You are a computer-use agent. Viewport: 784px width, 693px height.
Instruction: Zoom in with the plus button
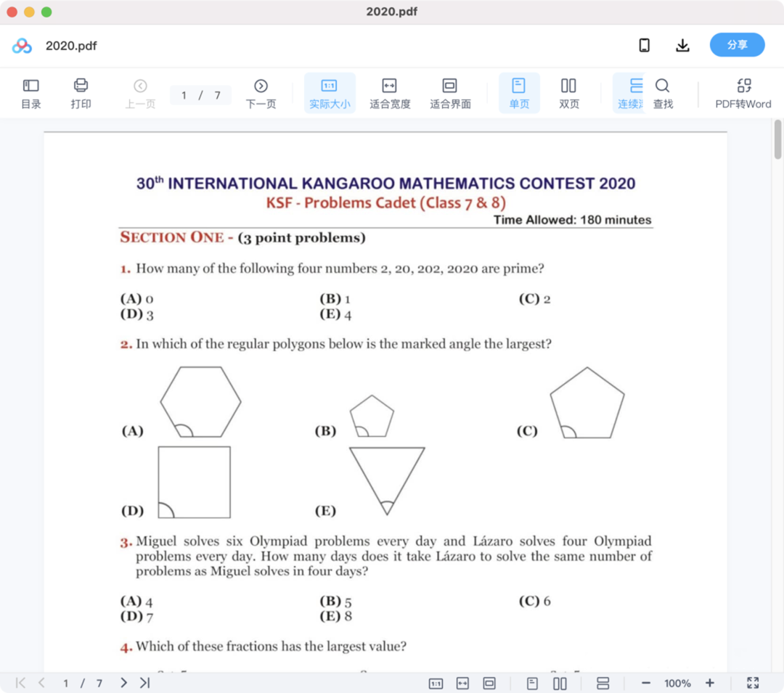click(709, 683)
